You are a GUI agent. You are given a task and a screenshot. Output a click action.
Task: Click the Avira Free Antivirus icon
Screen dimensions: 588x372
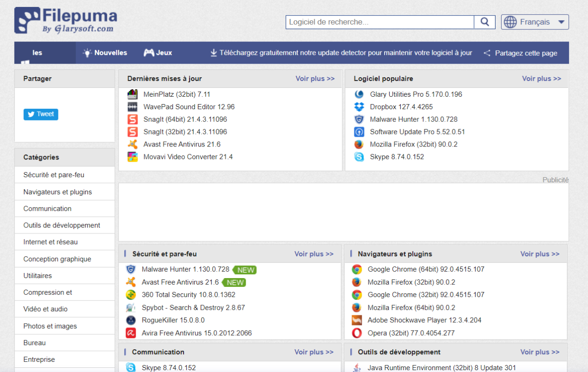(x=131, y=333)
